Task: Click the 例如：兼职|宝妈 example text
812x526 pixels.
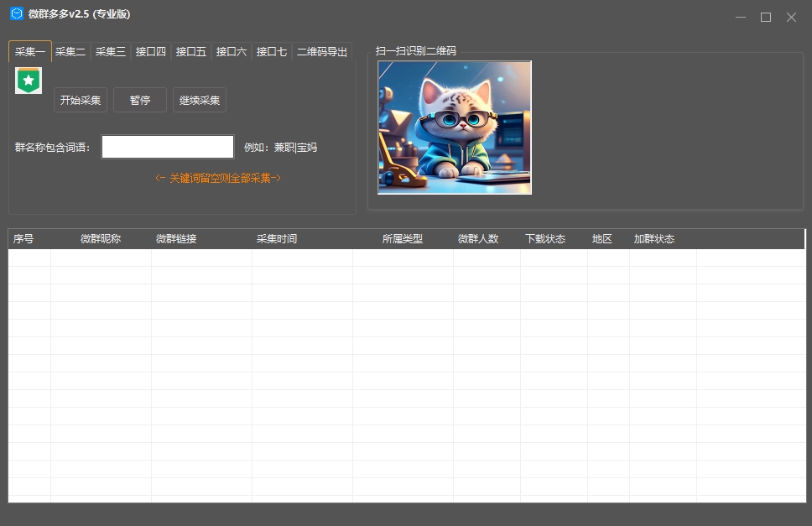Action: pos(280,148)
